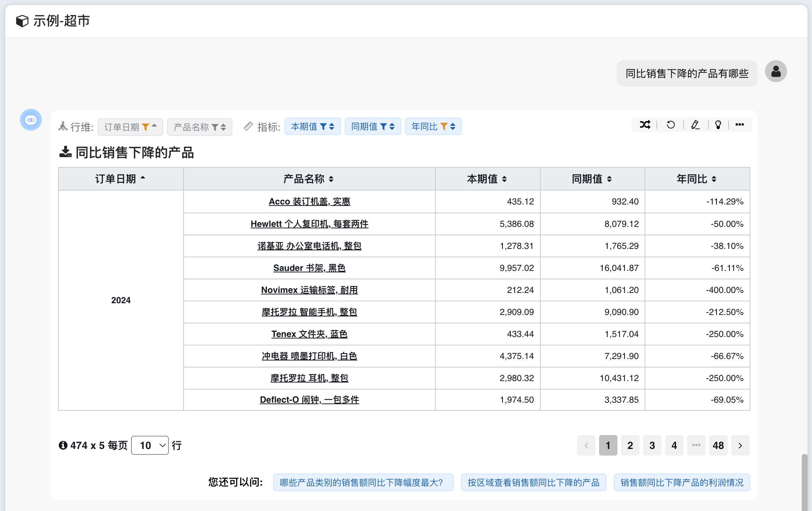Open the more options ellipsis menu
Screen dimensions: 812x511
[x=740, y=125]
